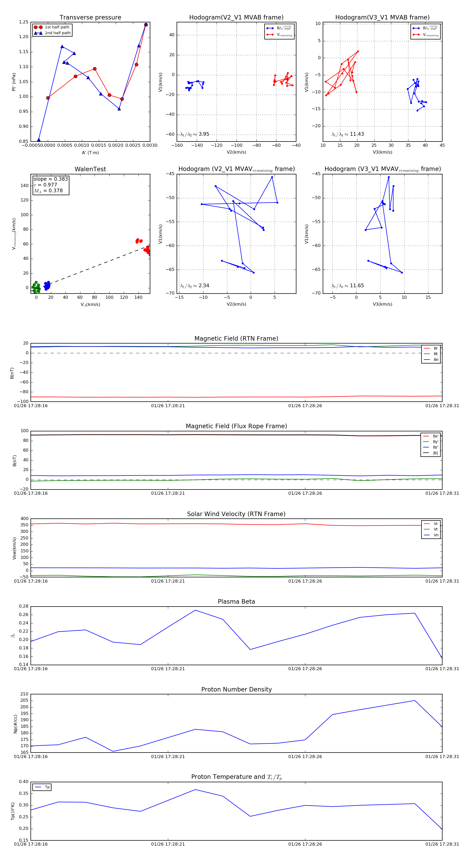This screenshot has height=868, width=473.
Task: Click the "Hodogram(V2_V1 MVAB frame)" title
Action: pos(236,18)
